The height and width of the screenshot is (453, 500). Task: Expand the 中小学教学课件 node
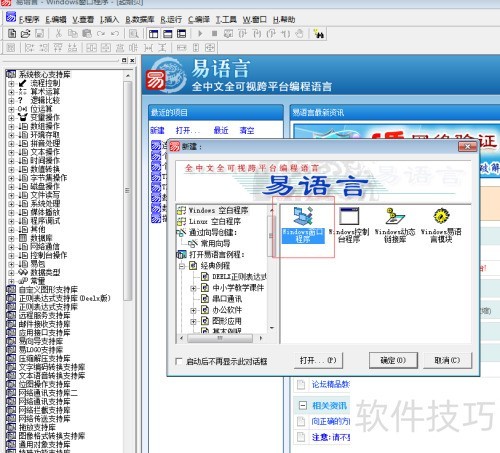tap(193, 288)
